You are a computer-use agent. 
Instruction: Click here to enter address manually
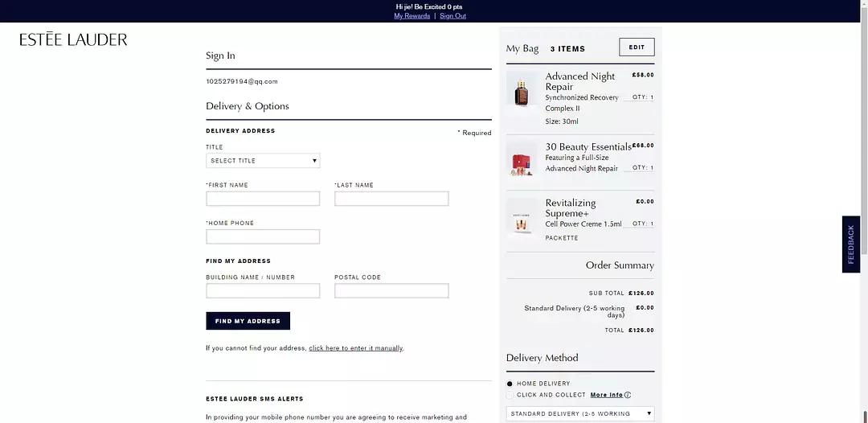pos(356,348)
